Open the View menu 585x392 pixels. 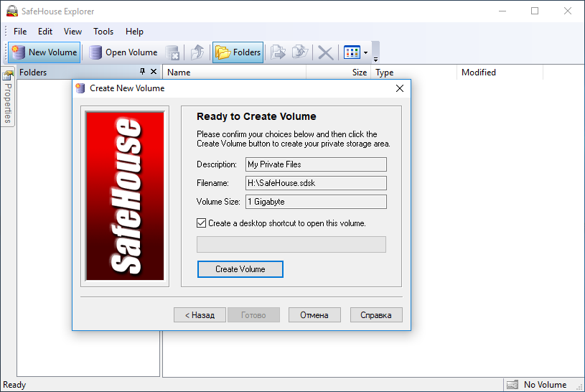[72, 32]
